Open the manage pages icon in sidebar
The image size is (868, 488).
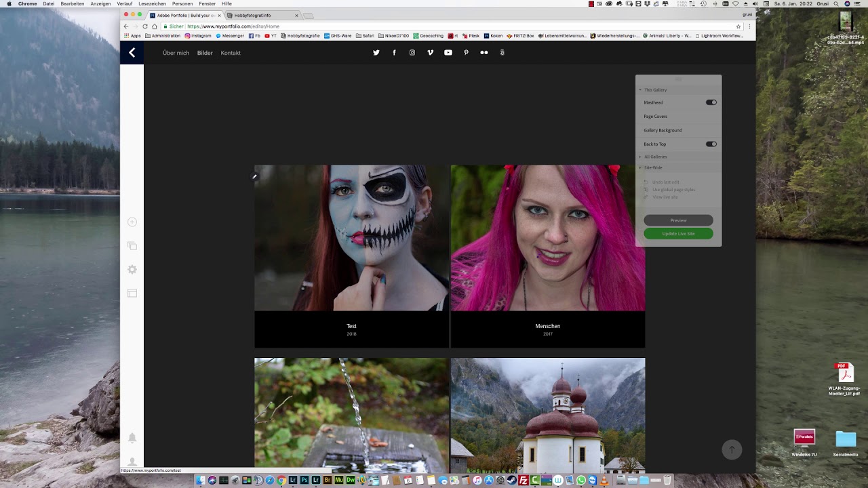click(132, 245)
